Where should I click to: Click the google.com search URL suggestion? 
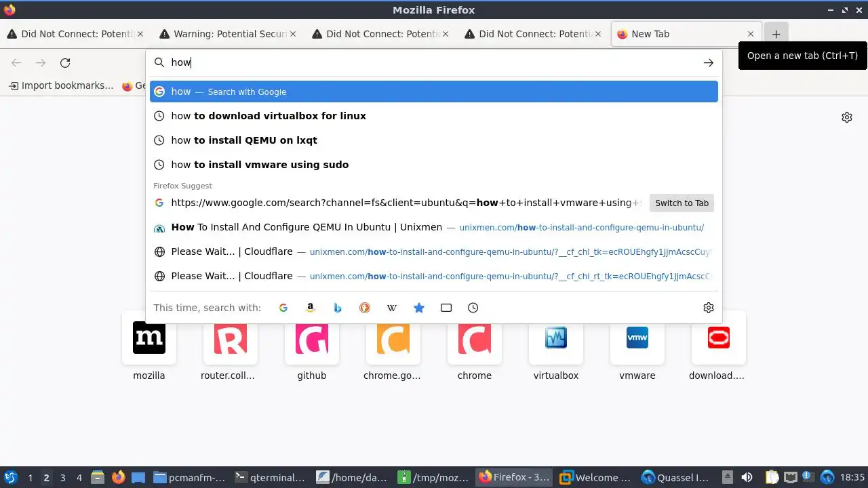[x=397, y=203]
